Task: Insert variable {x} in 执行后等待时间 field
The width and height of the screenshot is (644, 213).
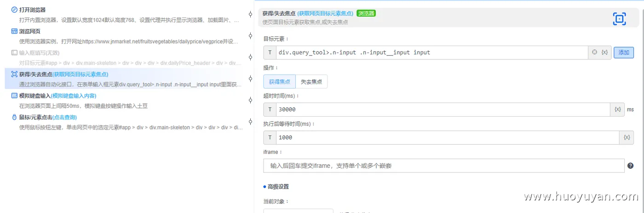Action: click(x=627, y=137)
